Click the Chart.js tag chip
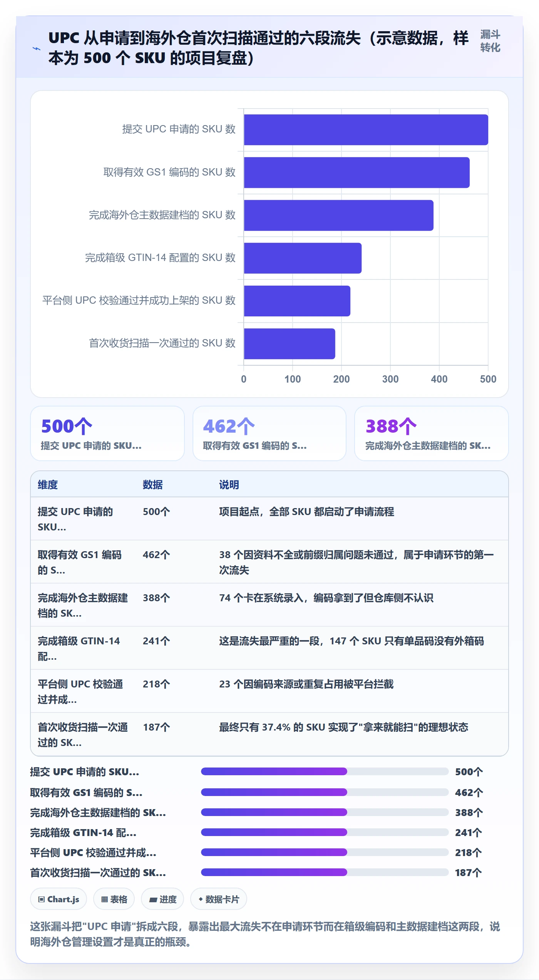539x980 pixels. [x=59, y=899]
